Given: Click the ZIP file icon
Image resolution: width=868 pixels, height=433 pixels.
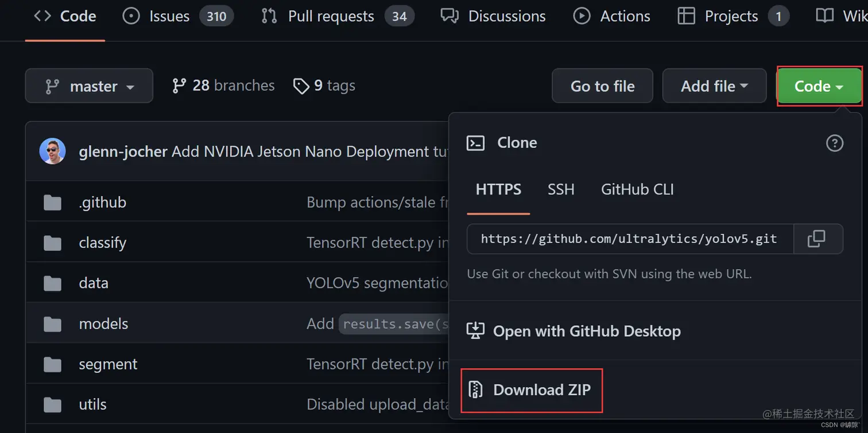Looking at the screenshot, I should click(x=475, y=390).
